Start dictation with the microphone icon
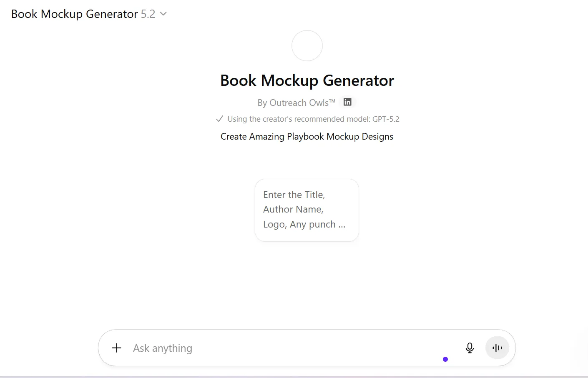The height and width of the screenshot is (378, 588). tap(470, 348)
